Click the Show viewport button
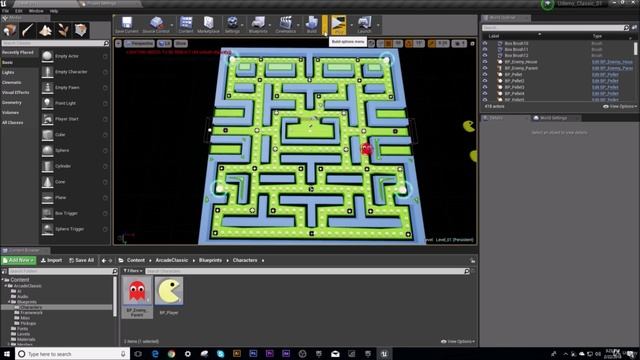Image resolution: width=640 pixels, height=360 pixels. point(181,43)
